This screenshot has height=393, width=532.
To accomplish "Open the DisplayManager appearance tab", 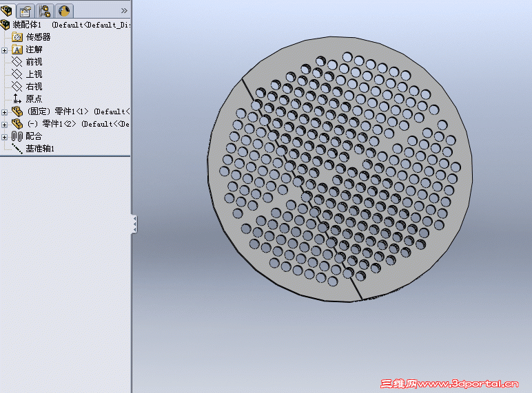I will click(64, 11).
